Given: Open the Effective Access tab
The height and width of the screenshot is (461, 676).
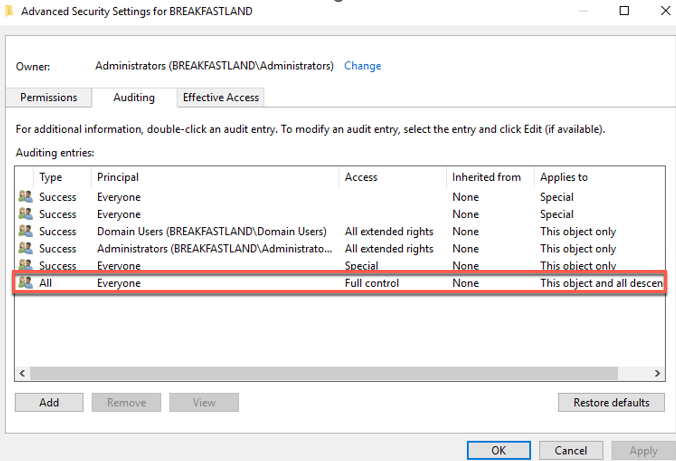Looking at the screenshot, I should tap(220, 98).
